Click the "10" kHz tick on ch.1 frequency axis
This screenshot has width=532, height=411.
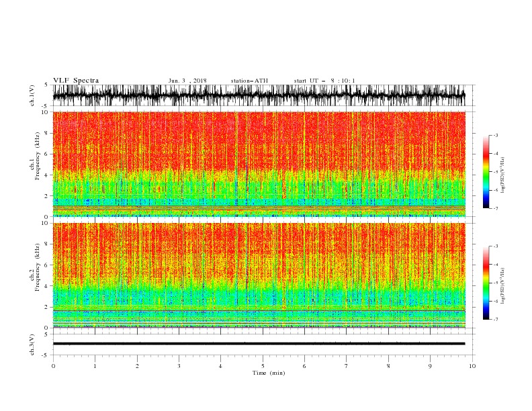(45, 112)
